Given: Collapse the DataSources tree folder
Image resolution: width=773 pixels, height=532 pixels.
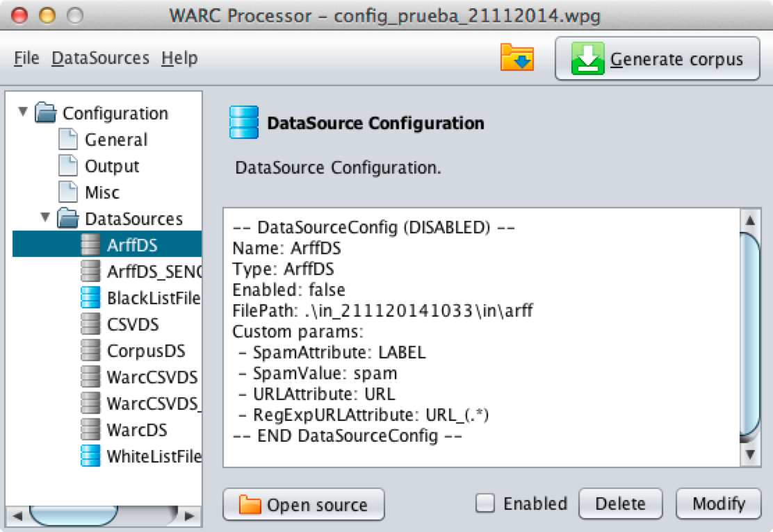Looking at the screenshot, I should (x=45, y=218).
